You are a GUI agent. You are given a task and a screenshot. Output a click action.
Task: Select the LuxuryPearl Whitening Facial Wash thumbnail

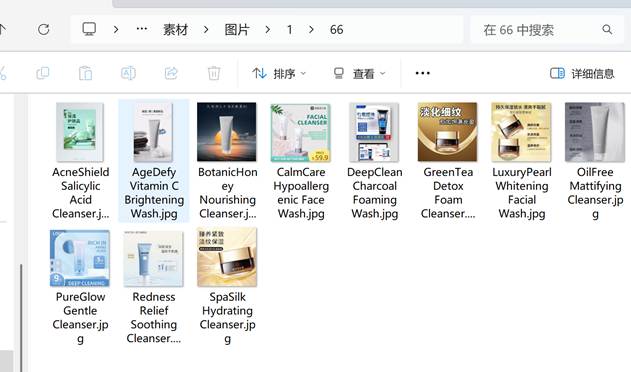point(521,132)
